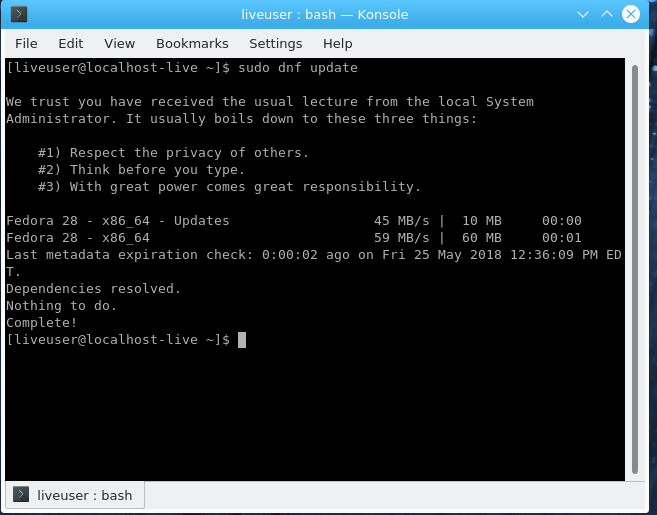Image resolution: width=657 pixels, height=515 pixels.
Task: Click the terminal icon on bash tab
Action: pyautogui.click(x=21, y=494)
